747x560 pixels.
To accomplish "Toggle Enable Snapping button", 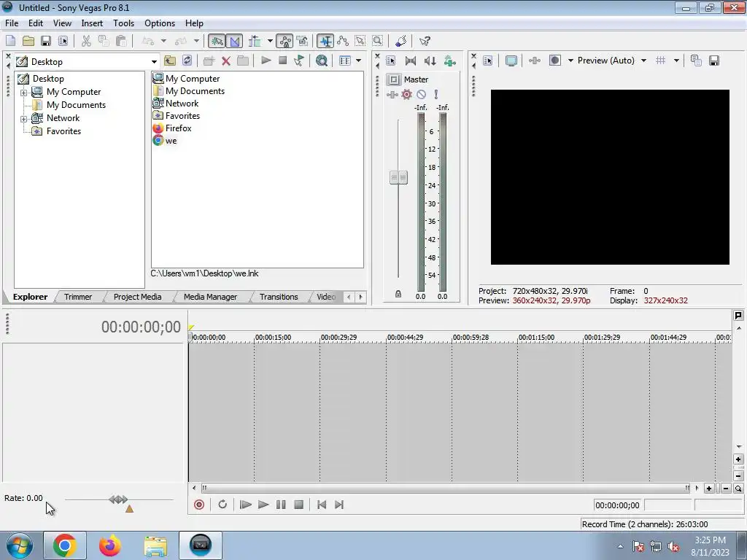I will pos(217,41).
